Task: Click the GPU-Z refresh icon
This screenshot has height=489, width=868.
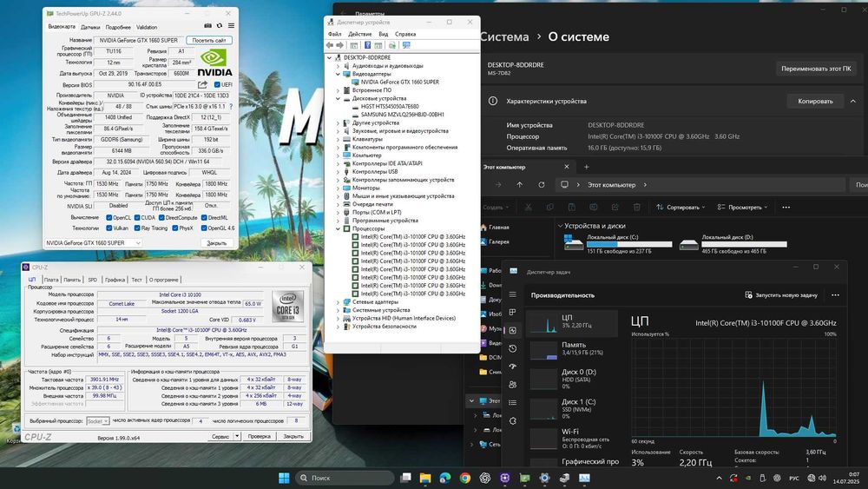Action: pyautogui.click(x=220, y=25)
